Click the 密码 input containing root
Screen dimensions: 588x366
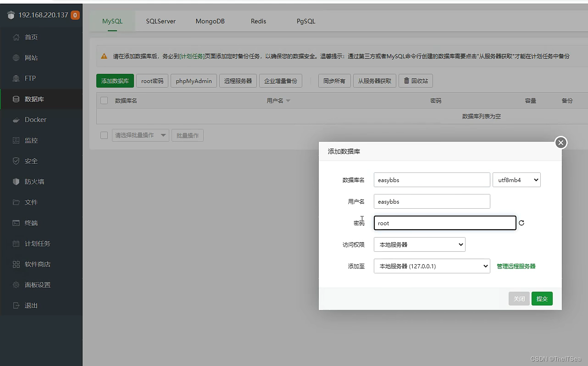coord(445,223)
